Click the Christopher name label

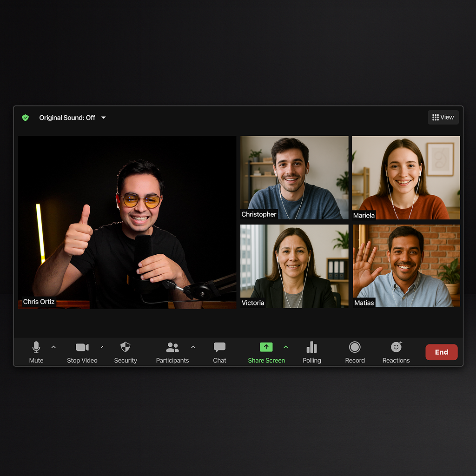point(259,214)
